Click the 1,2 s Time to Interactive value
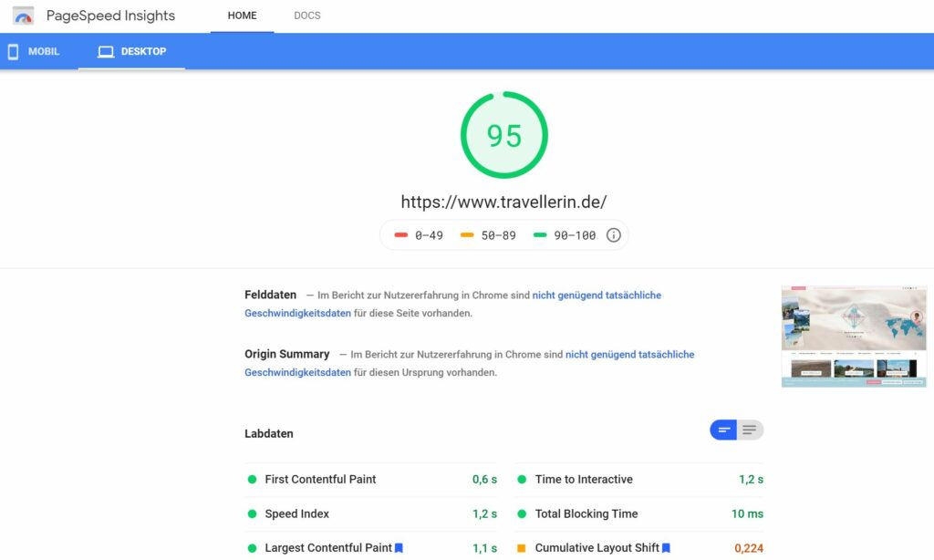 [x=751, y=480]
